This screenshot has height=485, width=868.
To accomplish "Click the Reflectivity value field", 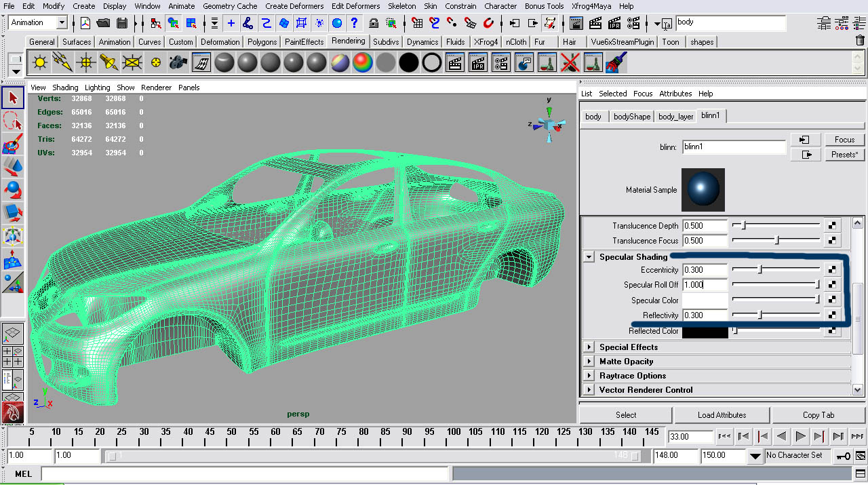I will [705, 315].
